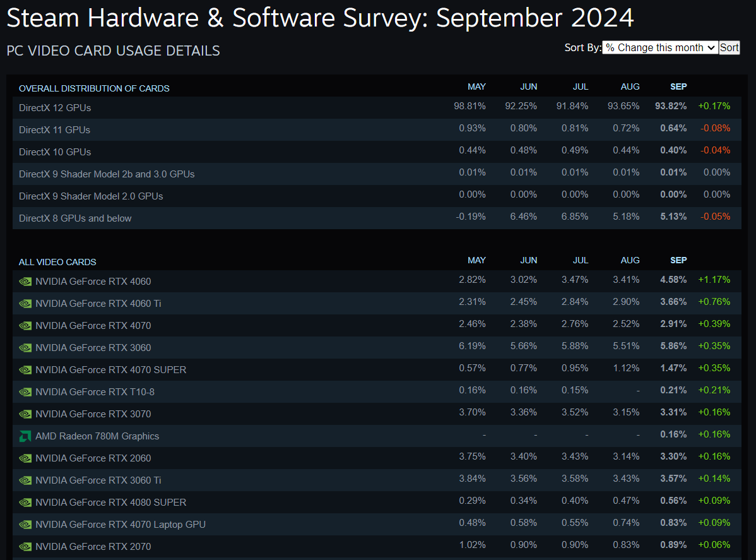
Task: Click the +1.17% change value for RTX 4060
Action: pos(714,281)
